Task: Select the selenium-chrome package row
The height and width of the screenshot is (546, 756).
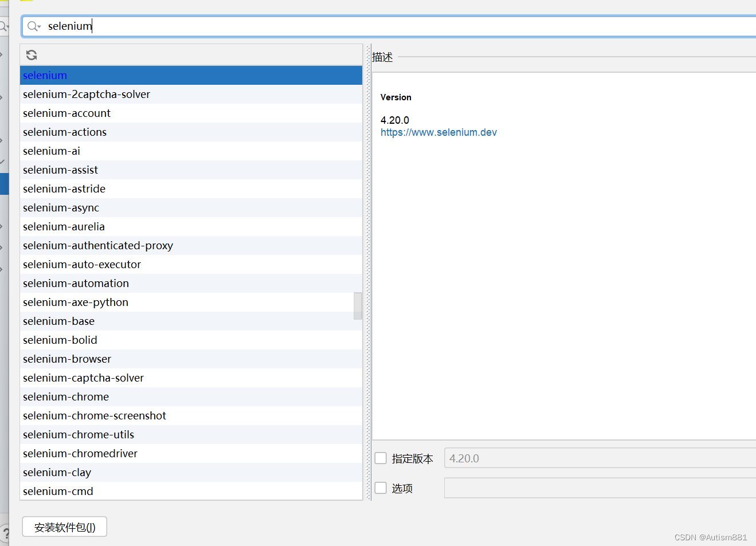Action: point(191,396)
